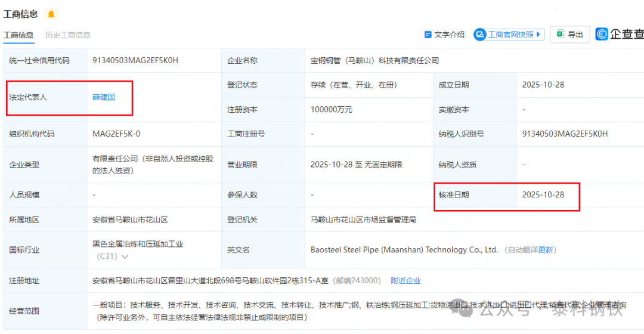Click the （自动翻译 note text
Image resolution: width=644 pixels, height=334 pixels.
point(521,250)
